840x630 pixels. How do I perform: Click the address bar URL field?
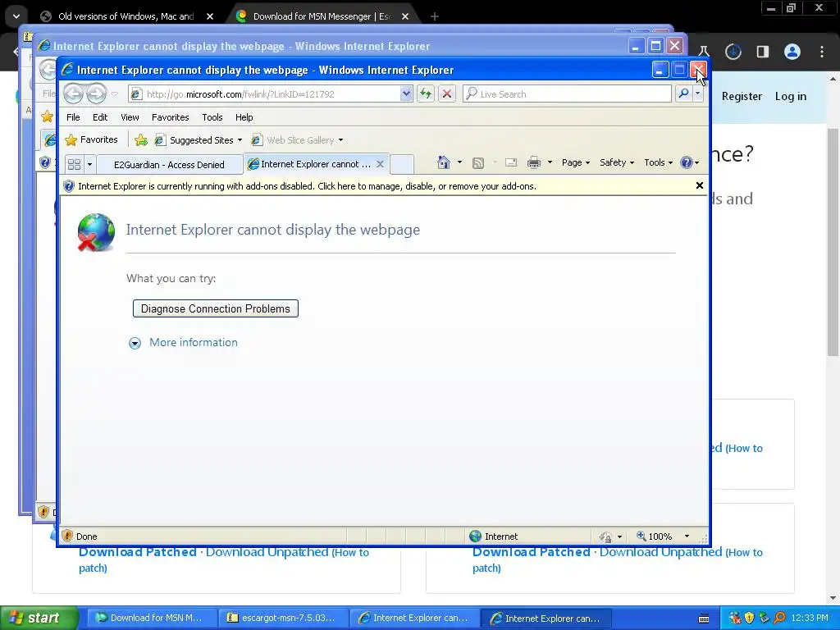272,94
